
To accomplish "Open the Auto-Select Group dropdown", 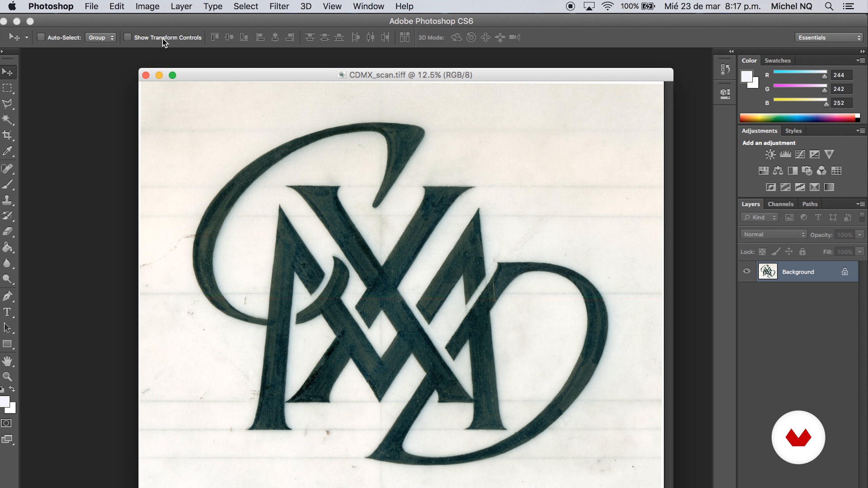I will point(100,38).
